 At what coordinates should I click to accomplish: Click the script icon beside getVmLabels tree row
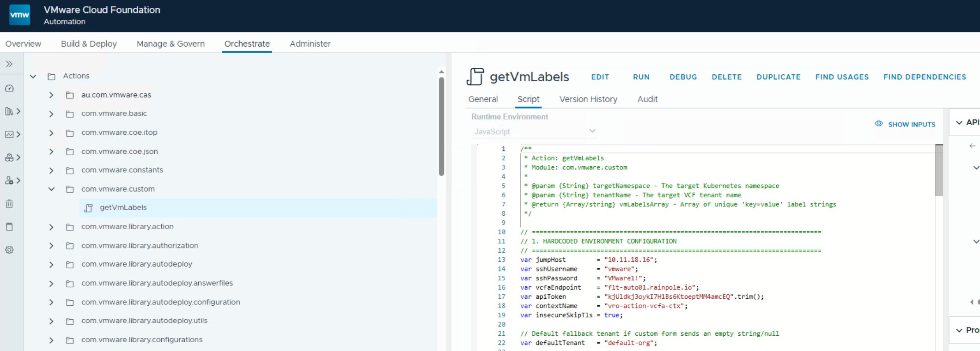[x=89, y=208]
